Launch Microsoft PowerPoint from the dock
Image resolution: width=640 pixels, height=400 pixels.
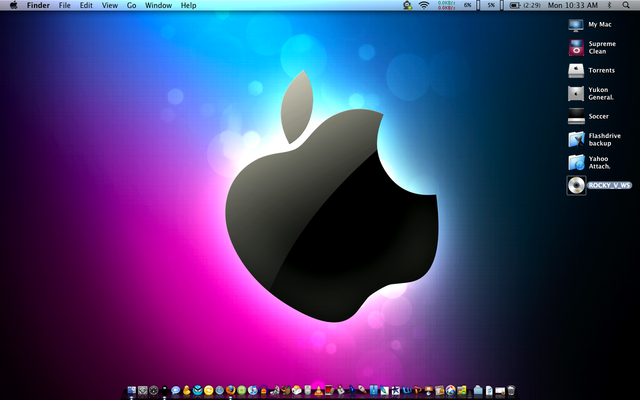(x=418, y=391)
